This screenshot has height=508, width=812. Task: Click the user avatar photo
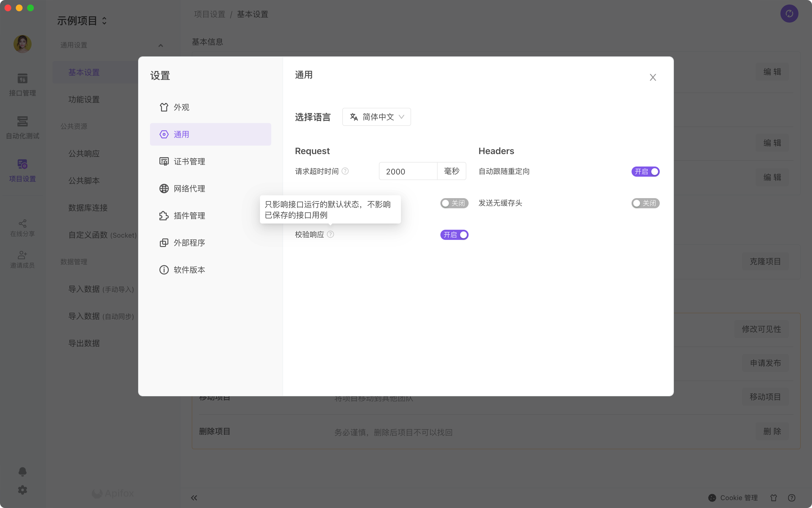(x=23, y=44)
